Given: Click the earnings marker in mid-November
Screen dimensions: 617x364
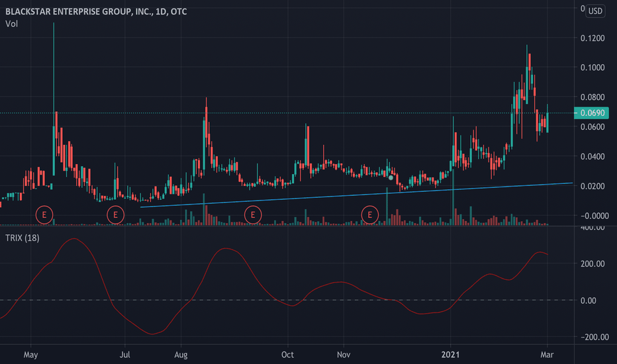Looking at the screenshot, I should pos(369,215).
